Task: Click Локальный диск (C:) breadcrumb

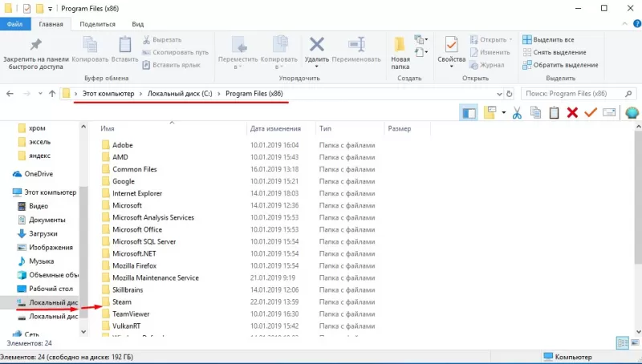Action: (180, 94)
